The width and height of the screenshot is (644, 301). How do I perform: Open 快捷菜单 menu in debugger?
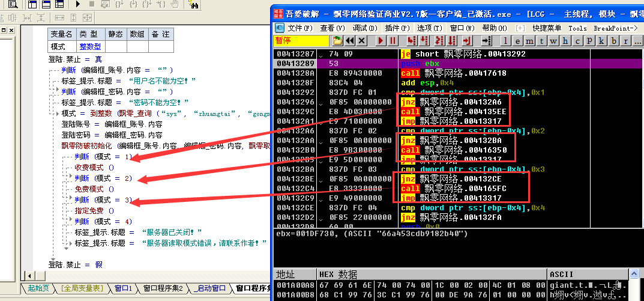tap(547, 28)
